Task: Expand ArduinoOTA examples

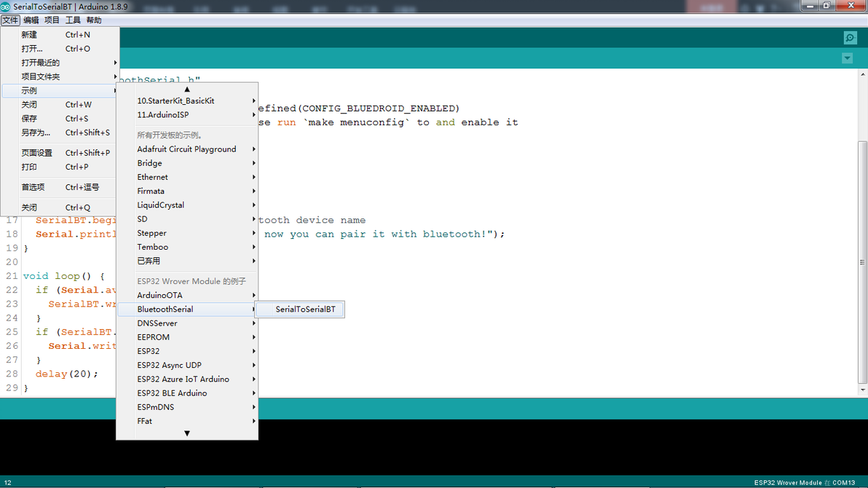Action: 187,295
